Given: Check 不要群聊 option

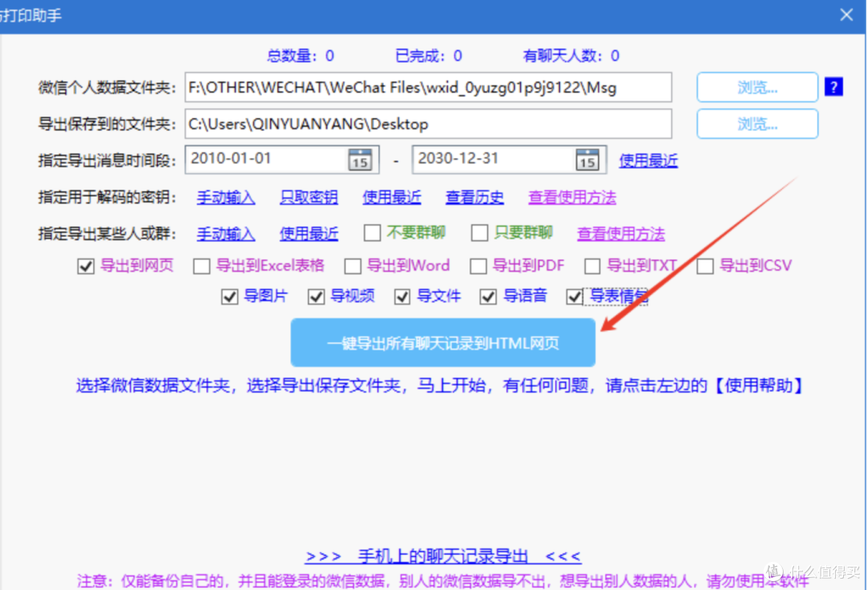Looking at the screenshot, I should (x=373, y=233).
